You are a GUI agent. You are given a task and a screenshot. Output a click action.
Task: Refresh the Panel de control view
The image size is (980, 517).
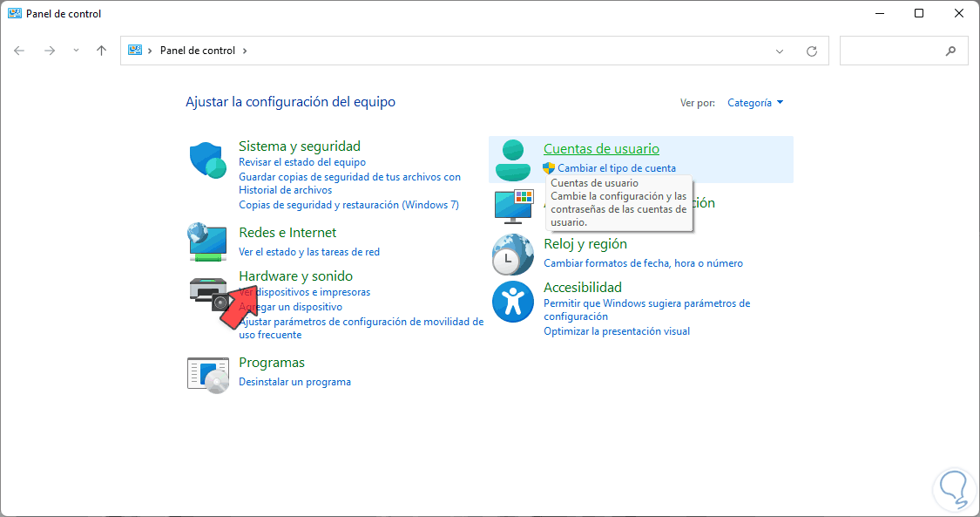[811, 51]
